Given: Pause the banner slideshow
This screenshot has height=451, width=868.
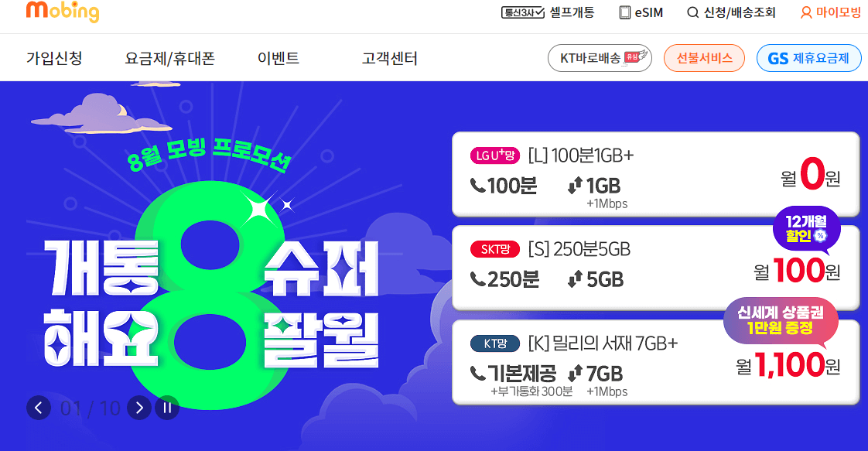Looking at the screenshot, I should 166,408.
